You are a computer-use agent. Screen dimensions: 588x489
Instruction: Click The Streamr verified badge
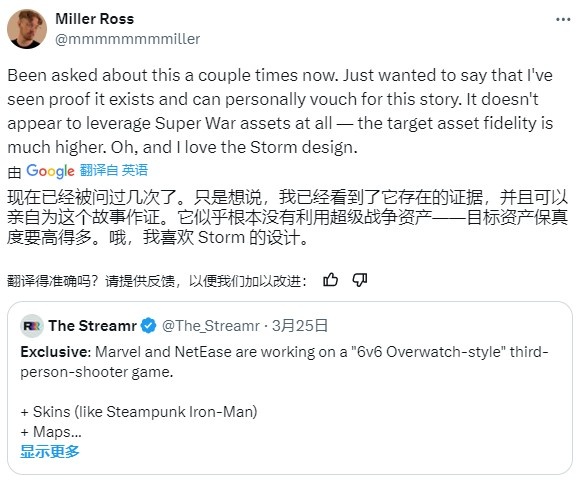[x=148, y=326]
